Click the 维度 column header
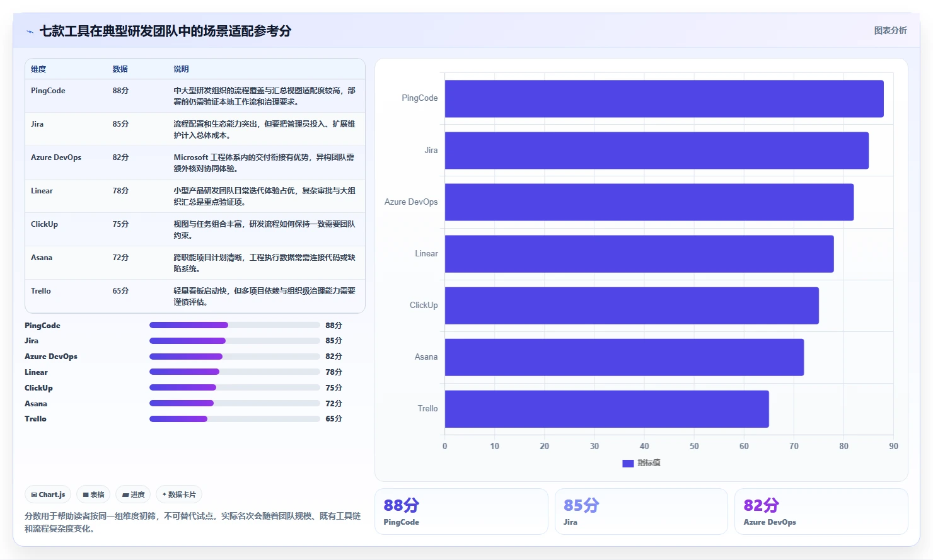 tap(38, 69)
